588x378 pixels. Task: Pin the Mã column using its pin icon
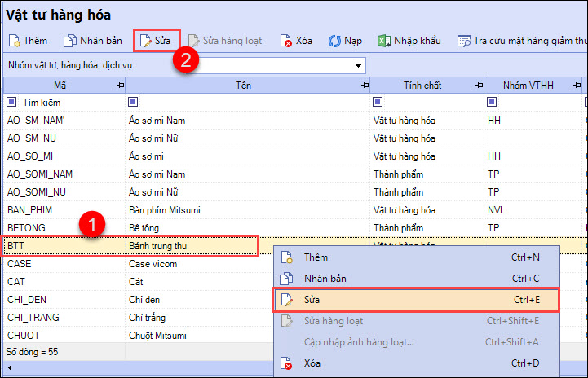point(120,86)
